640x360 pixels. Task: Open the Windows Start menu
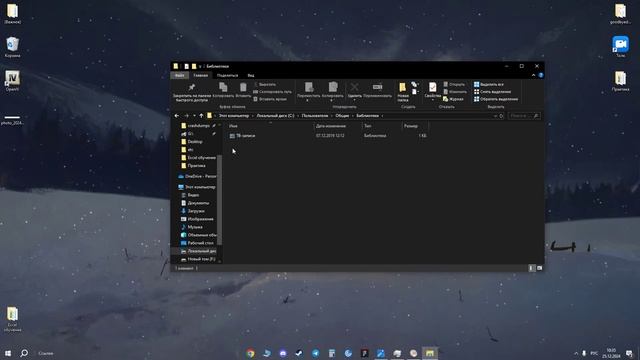[x=8, y=353]
